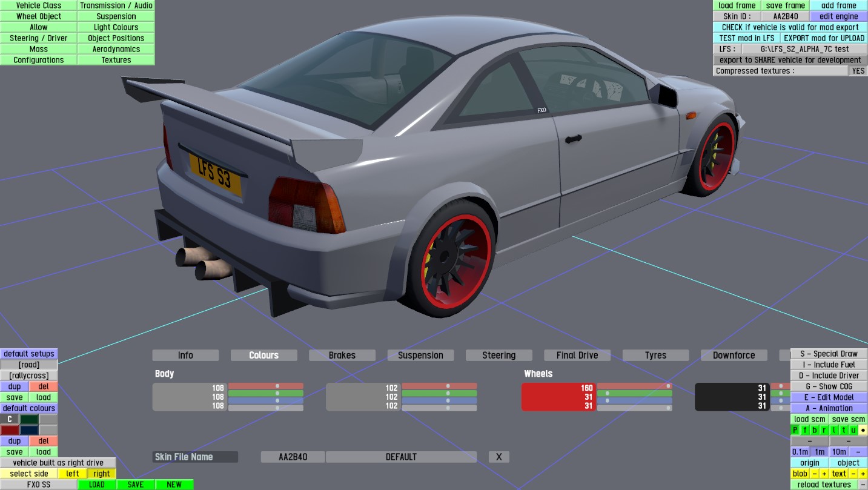Click the red Wheels colour preview
Viewport: 868px width, 490px height.
click(559, 397)
